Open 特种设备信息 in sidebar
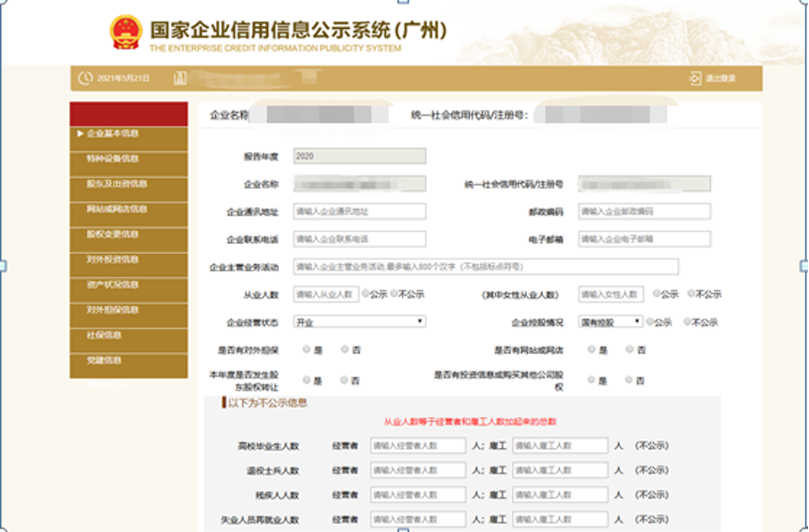The image size is (809, 532). click(112, 159)
